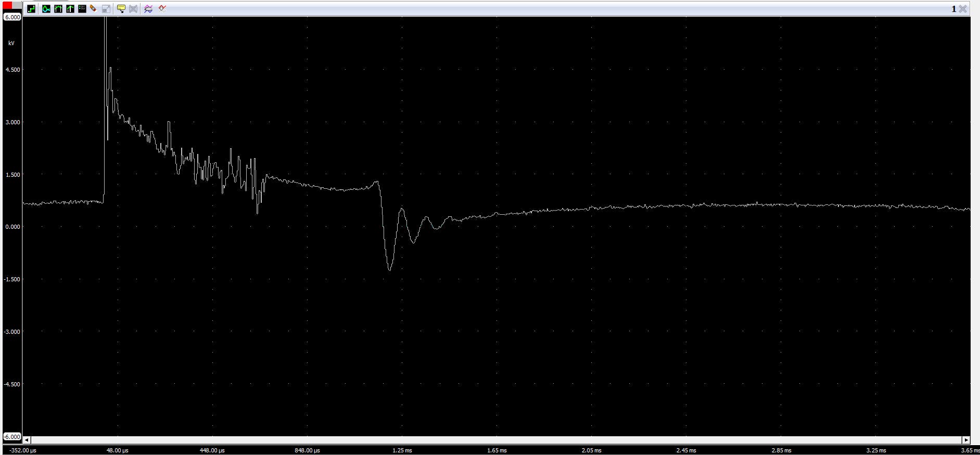Select the eraser tool icon
Viewport: 980px width, 455px height.
94,9
